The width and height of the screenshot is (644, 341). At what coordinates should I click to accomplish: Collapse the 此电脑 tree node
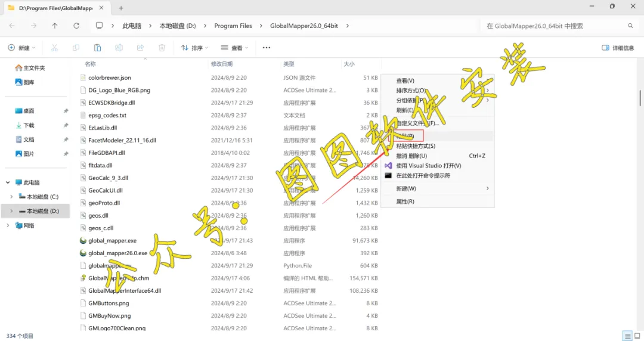click(x=8, y=182)
